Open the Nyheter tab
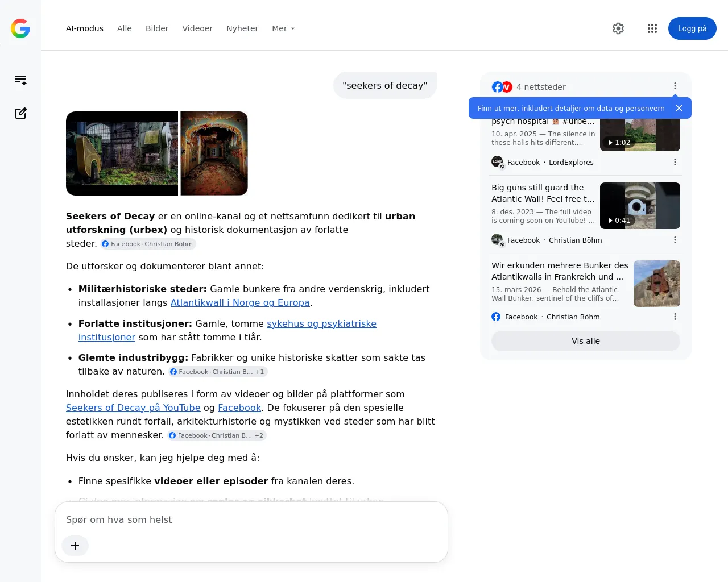The height and width of the screenshot is (582, 728). click(x=242, y=28)
